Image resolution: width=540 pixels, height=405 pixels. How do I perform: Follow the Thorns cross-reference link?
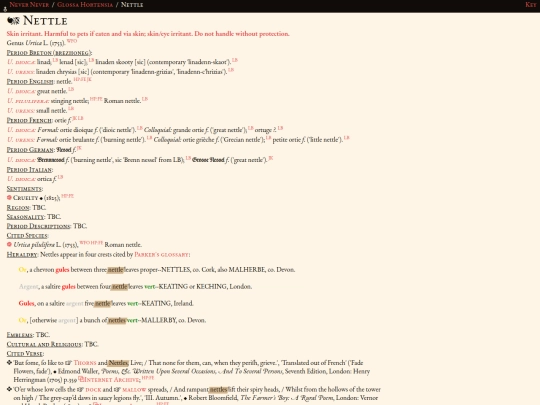click(x=85, y=363)
